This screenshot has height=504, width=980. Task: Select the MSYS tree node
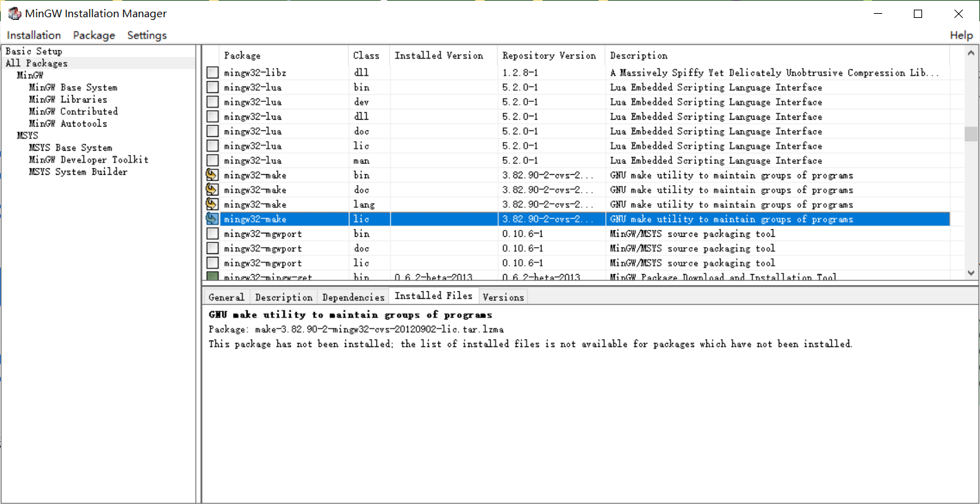click(x=28, y=136)
